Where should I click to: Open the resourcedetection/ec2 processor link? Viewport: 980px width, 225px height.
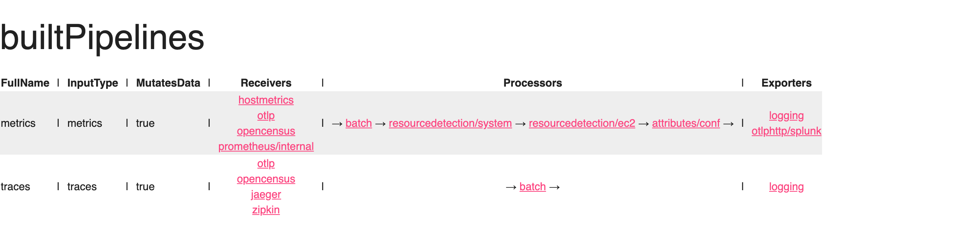(x=582, y=123)
